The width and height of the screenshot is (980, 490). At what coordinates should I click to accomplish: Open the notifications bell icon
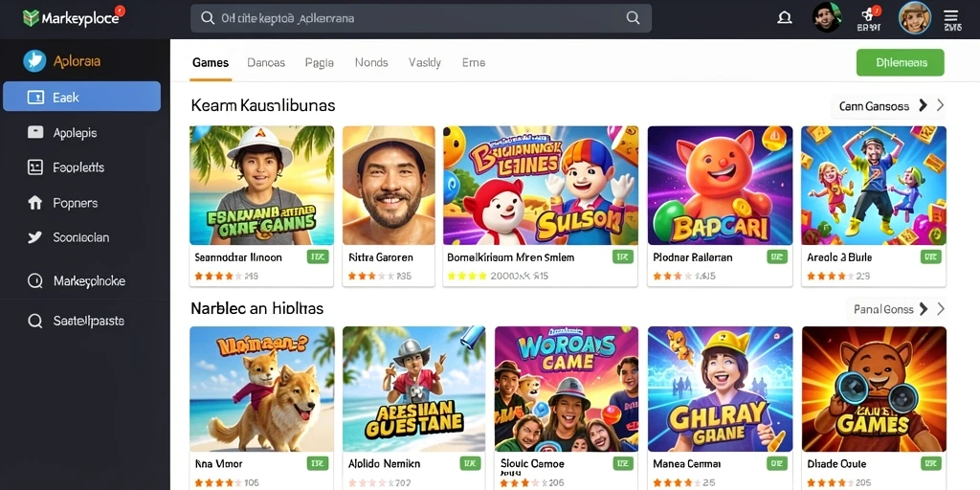(x=785, y=18)
